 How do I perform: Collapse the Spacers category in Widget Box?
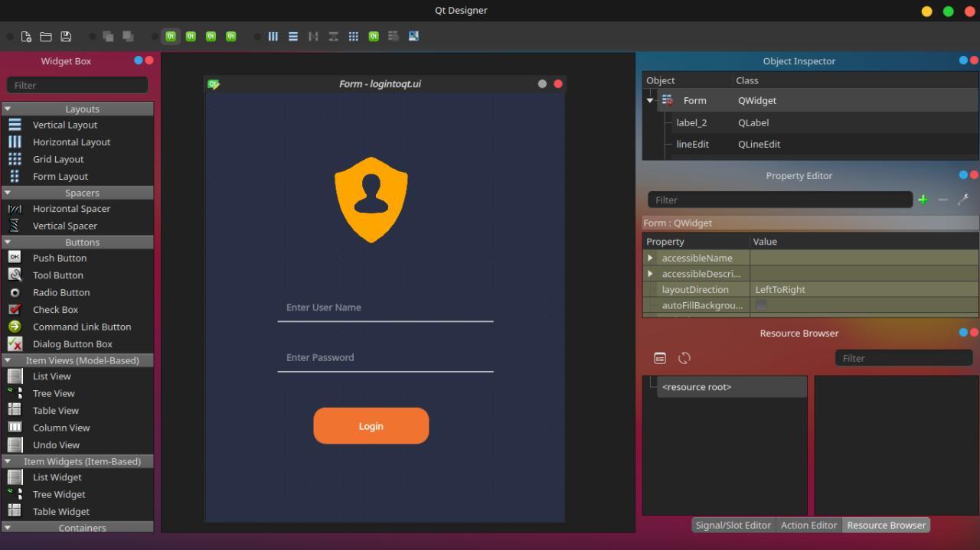click(x=8, y=193)
